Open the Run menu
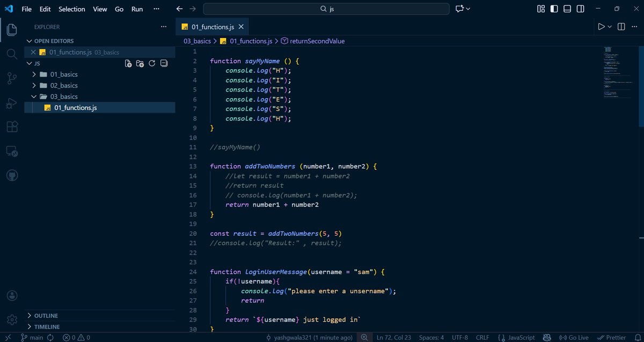 click(137, 9)
